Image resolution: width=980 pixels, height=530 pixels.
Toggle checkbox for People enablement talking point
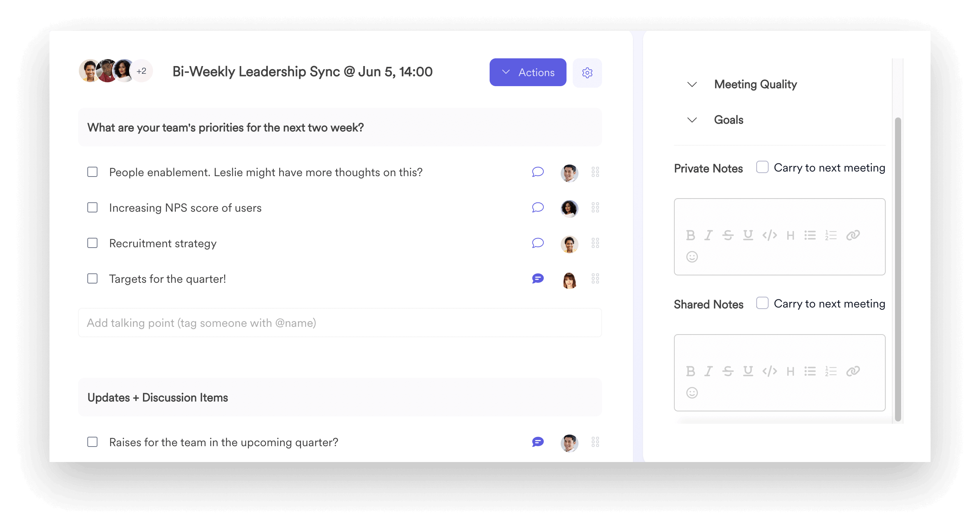tap(93, 172)
